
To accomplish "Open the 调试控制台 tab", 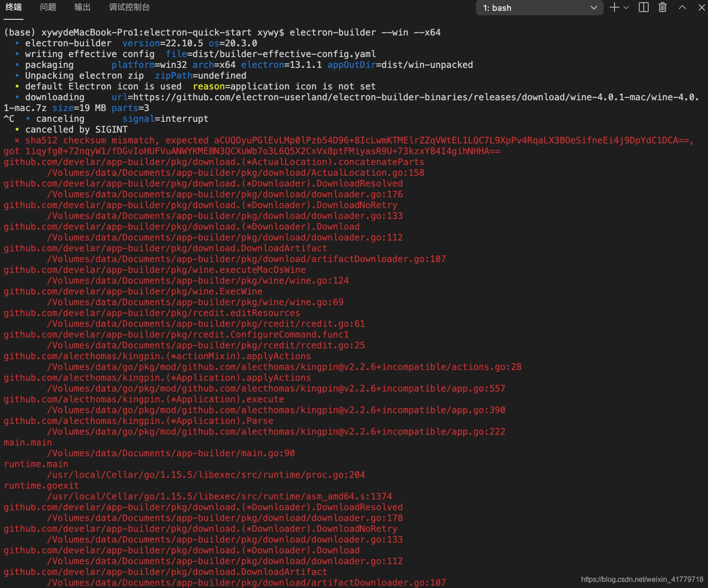I will (x=129, y=7).
